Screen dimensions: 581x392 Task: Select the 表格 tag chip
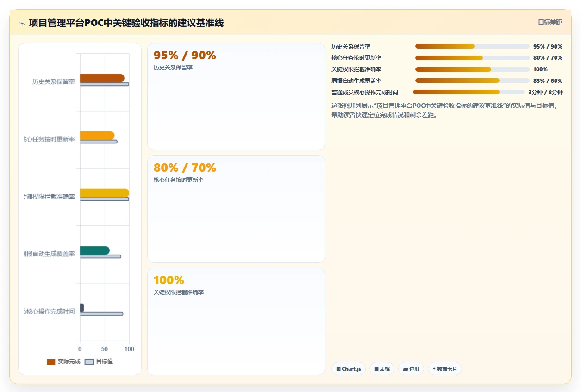click(x=382, y=369)
